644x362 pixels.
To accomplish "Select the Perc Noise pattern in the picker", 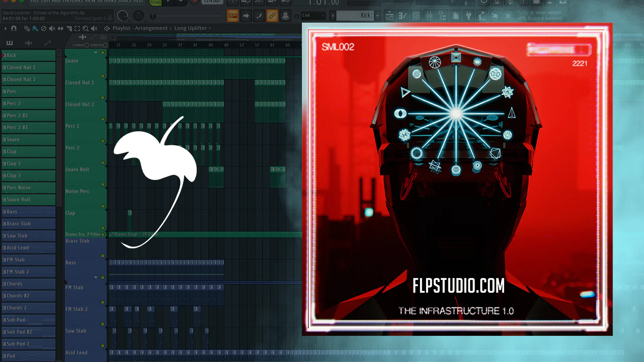I will (x=28, y=188).
